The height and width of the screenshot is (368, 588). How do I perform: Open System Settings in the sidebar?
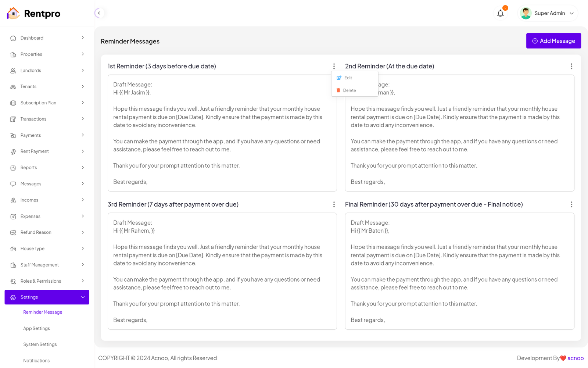40,344
